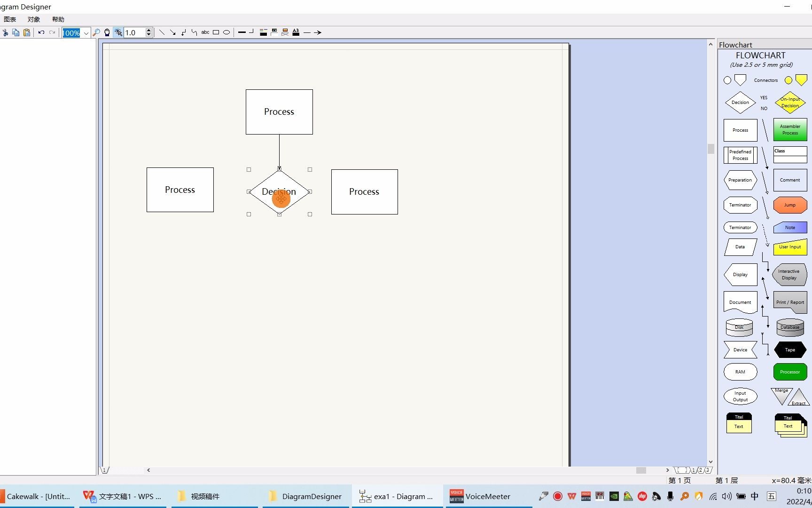Viewport: 812px width, 508px height.
Task: Select the hand pan tool
Action: coord(107,32)
